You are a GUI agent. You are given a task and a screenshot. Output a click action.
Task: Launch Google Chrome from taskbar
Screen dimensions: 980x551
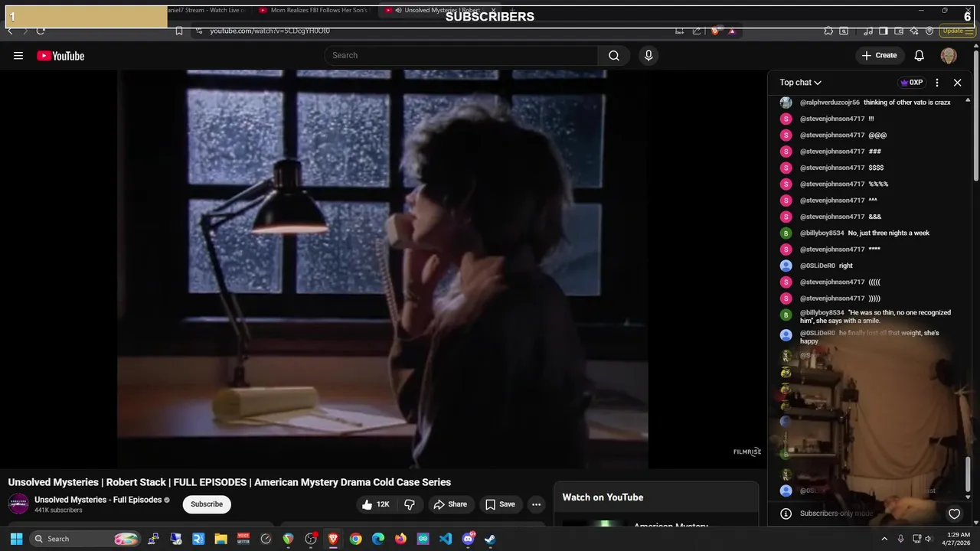tap(355, 539)
